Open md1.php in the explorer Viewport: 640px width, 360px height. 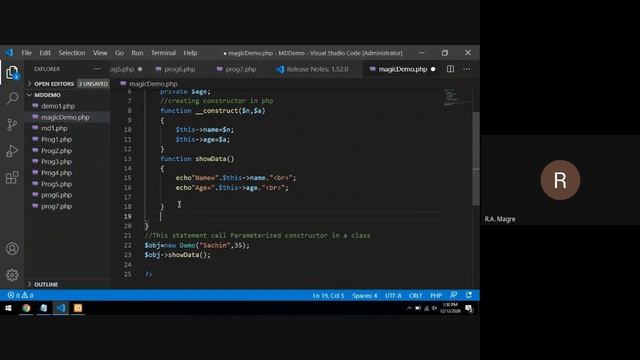tap(54, 128)
